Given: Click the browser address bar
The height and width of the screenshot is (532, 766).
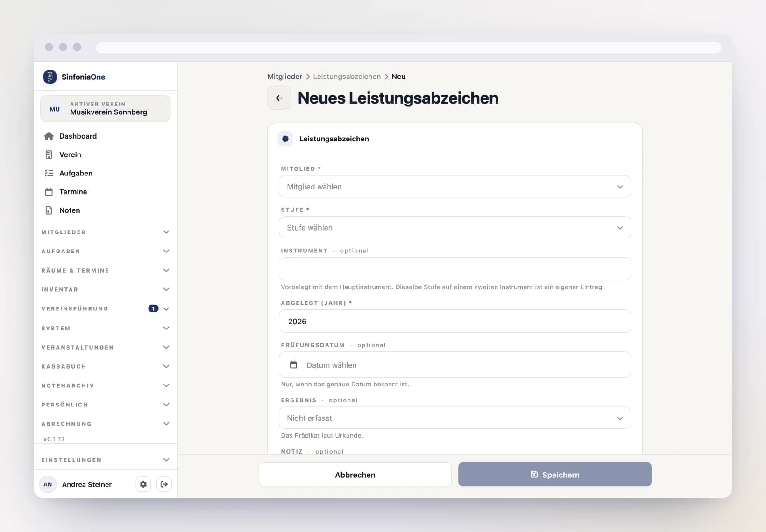Looking at the screenshot, I should point(408,48).
